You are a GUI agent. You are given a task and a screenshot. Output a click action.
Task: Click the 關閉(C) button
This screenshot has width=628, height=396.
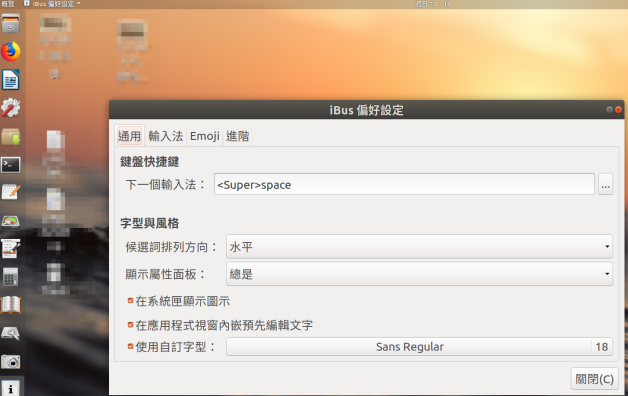click(x=594, y=379)
